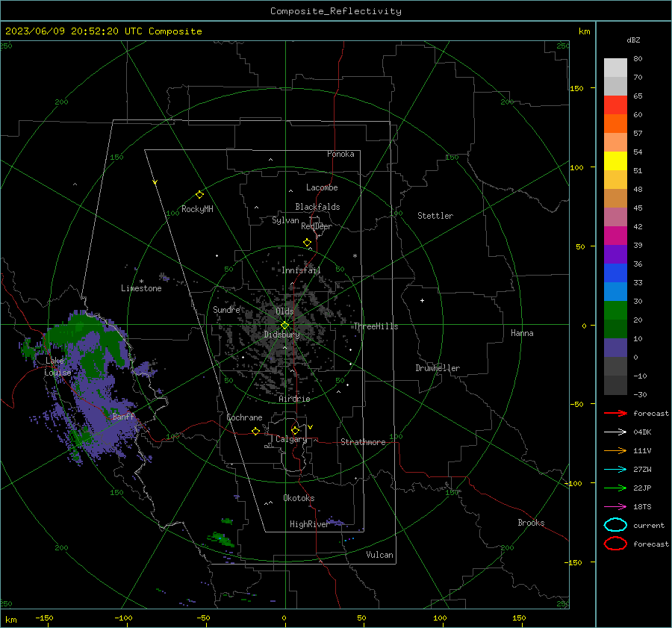Image resolution: width=672 pixels, height=628 pixels.
Task: Click the white 04DK arrow legend icon
Action: (615, 432)
